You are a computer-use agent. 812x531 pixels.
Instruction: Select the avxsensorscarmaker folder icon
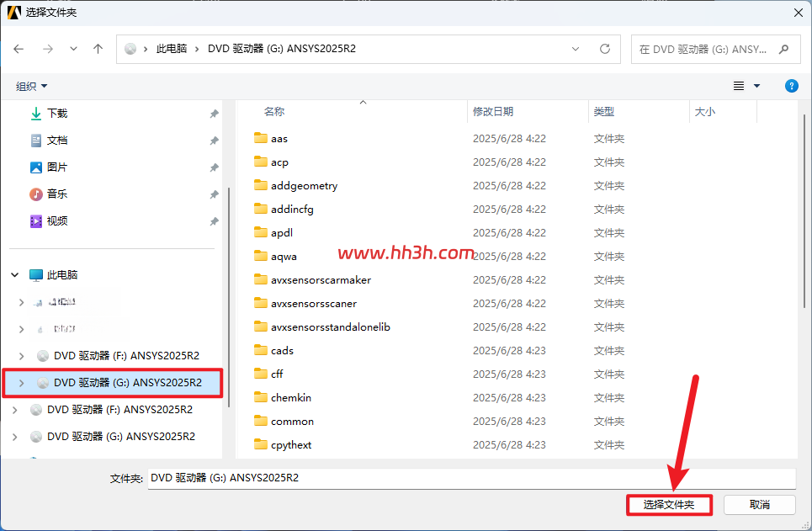click(x=261, y=279)
